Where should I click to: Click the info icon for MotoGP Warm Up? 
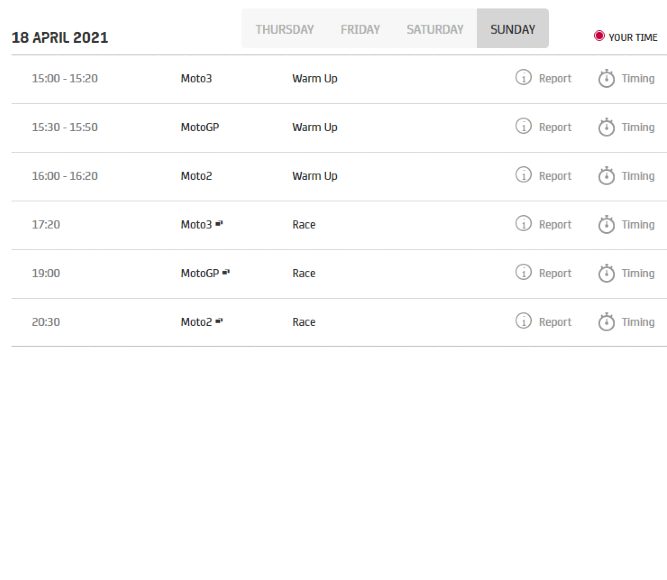[523, 126]
